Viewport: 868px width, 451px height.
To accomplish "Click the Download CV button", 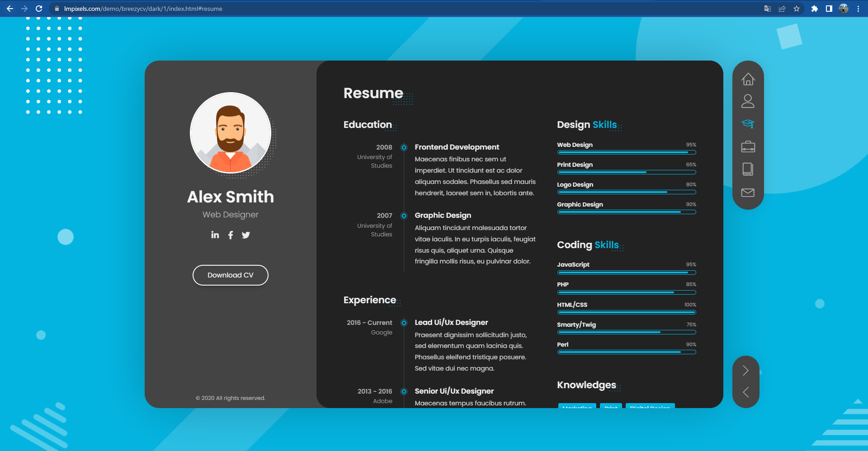I will click(231, 275).
